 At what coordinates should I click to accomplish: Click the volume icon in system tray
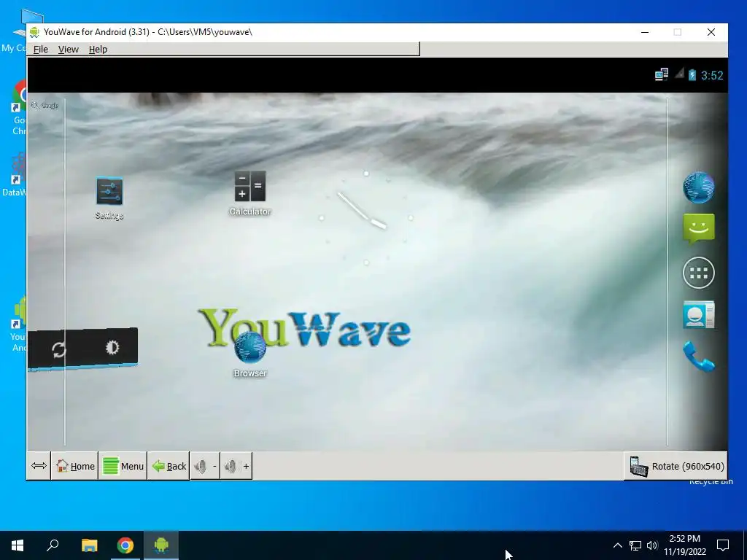[x=652, y=545]
